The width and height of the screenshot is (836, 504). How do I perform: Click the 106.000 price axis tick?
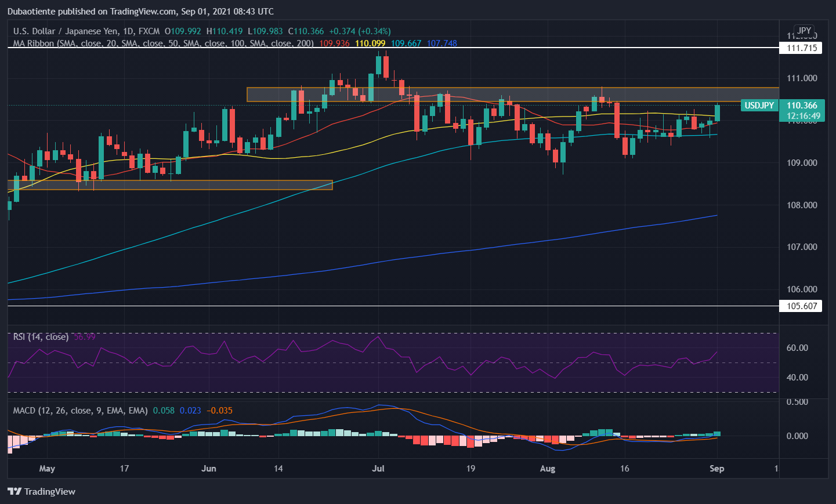[802, 289]
